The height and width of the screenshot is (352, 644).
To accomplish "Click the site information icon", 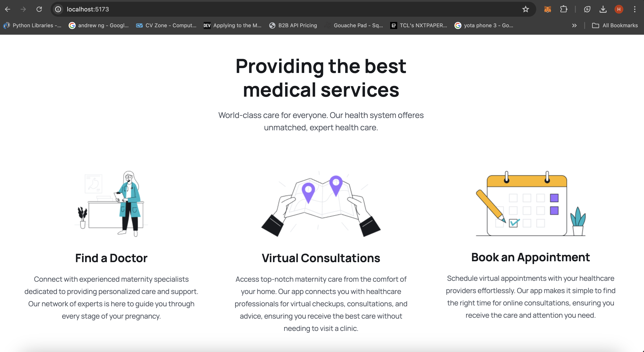I will [58, 9].
